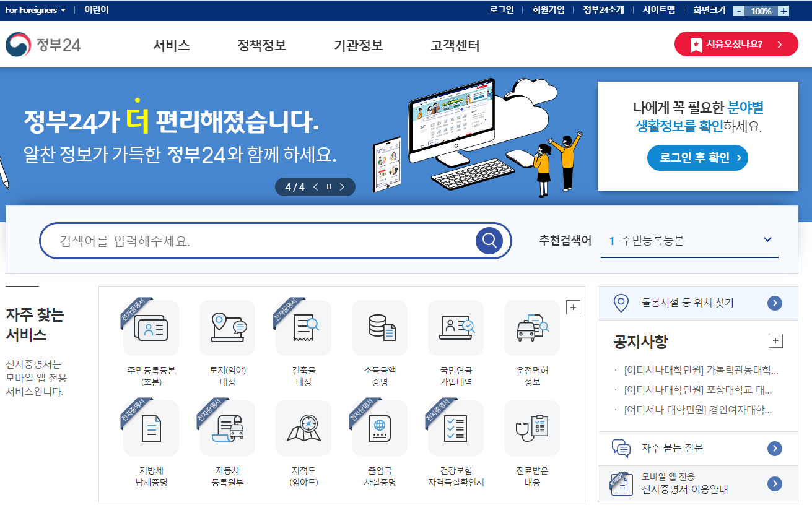Click the arrow button beside 돌봄시설 등 위치 찾기
This screenshot has height=513, width=812.
point(774,303)
